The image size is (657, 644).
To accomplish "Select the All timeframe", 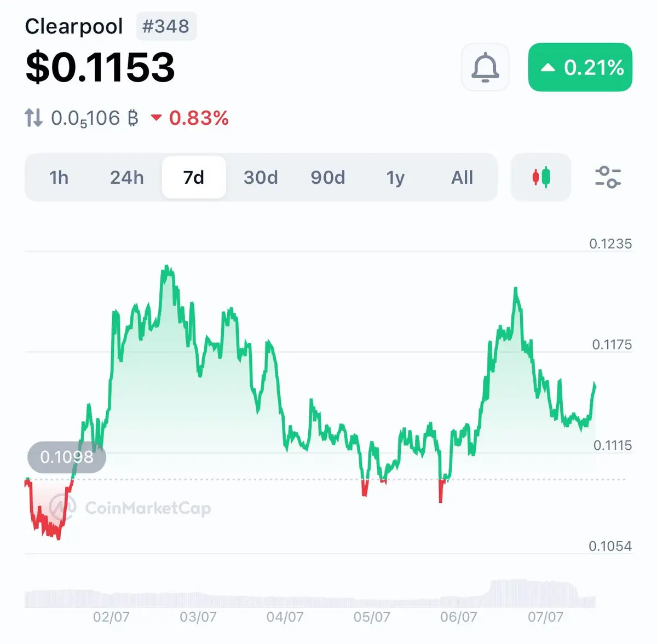I will 462,177.
